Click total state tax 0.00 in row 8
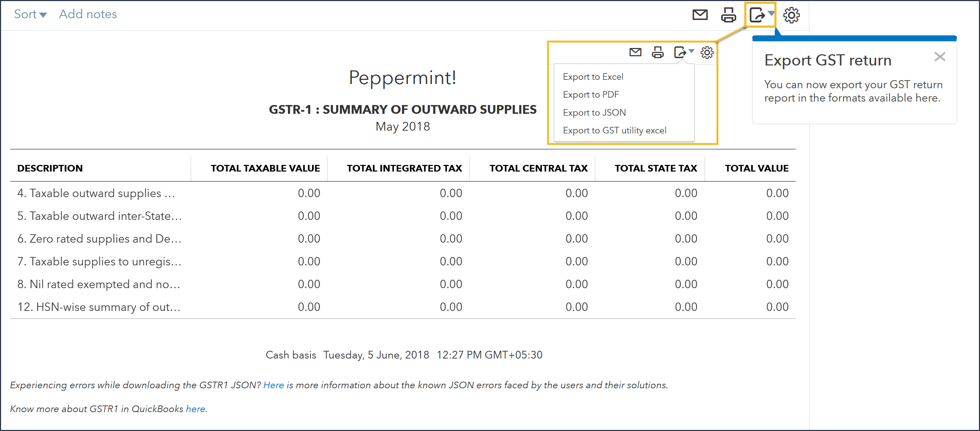Image resolution: width=980 pixels, height=431 pixels. (686, 284)
